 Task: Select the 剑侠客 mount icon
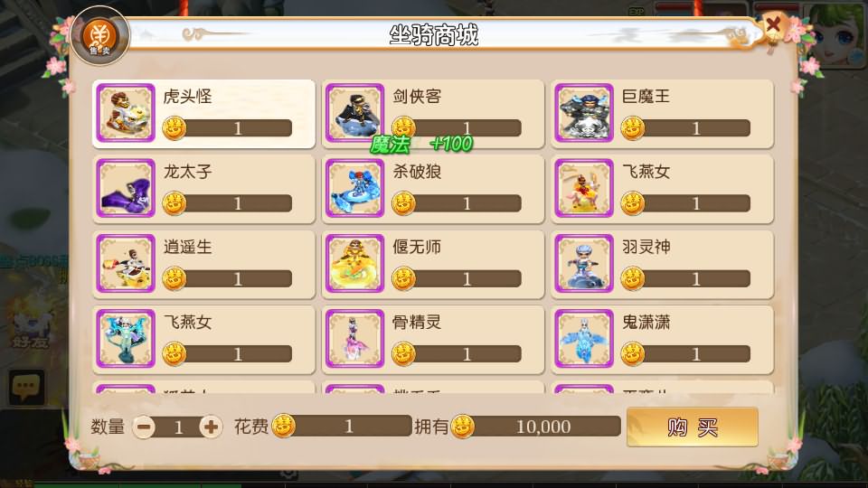[x=354, y=113]
